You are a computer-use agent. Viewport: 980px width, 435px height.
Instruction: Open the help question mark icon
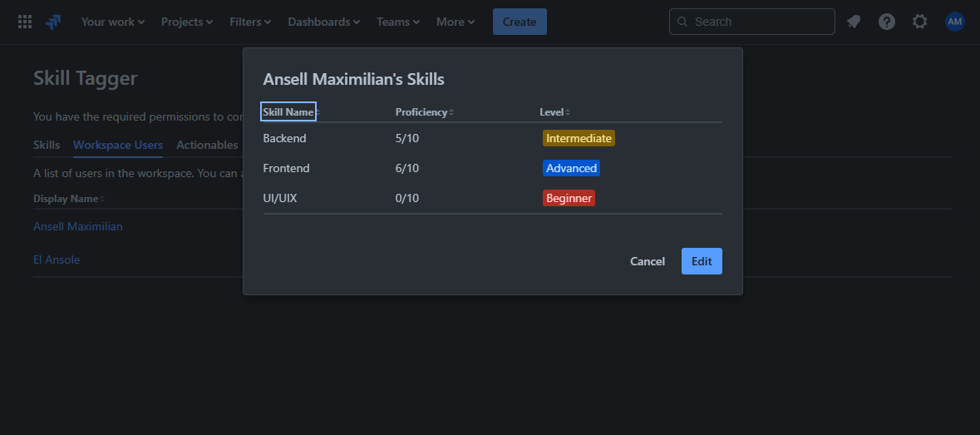(887, 22)
